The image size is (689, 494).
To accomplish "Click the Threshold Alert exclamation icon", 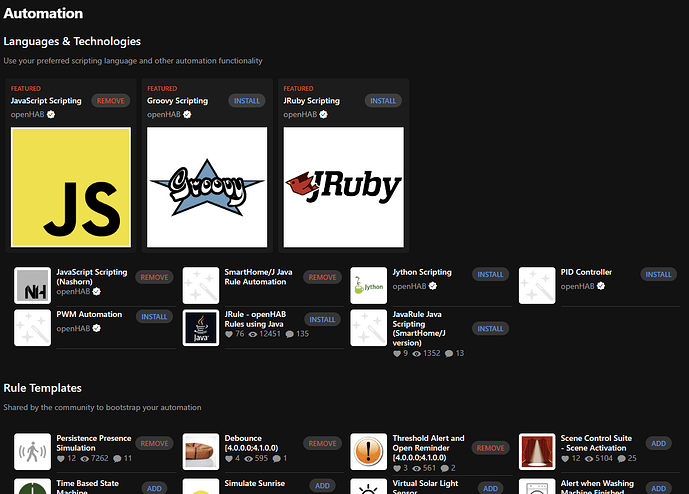I will [369, 452].
